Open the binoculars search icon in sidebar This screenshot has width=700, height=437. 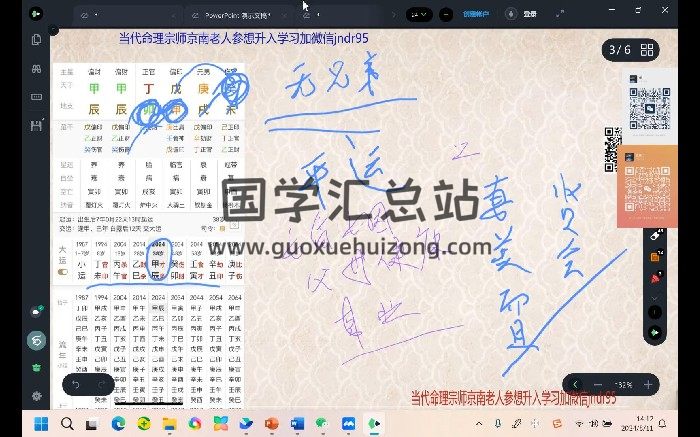click(x=37, y=68)
